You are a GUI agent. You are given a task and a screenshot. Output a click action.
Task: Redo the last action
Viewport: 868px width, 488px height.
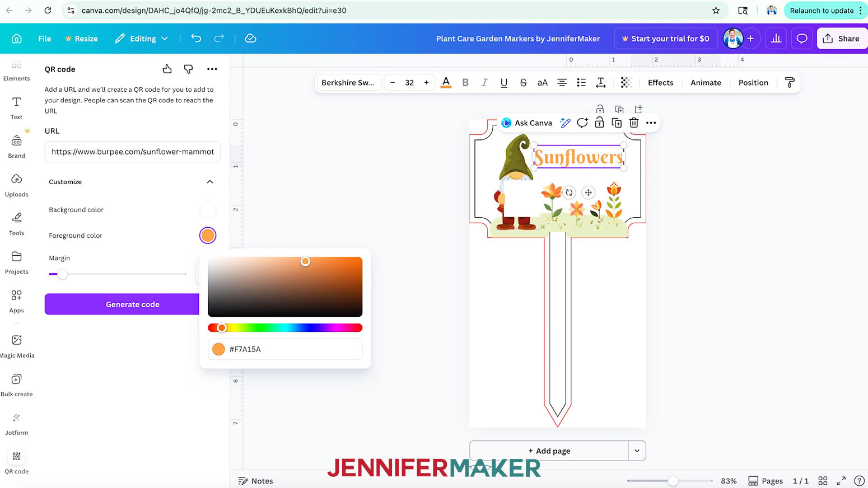pos(219,38)
